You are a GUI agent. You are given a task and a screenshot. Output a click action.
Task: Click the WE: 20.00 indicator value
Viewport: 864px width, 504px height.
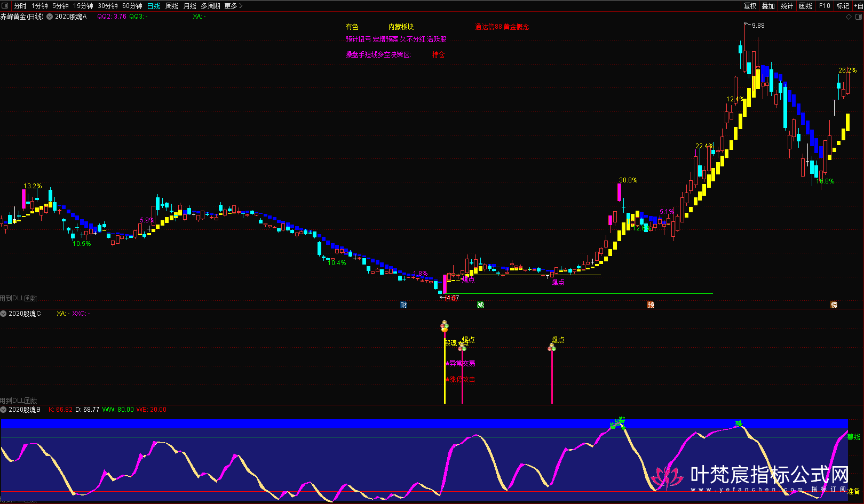152,410
